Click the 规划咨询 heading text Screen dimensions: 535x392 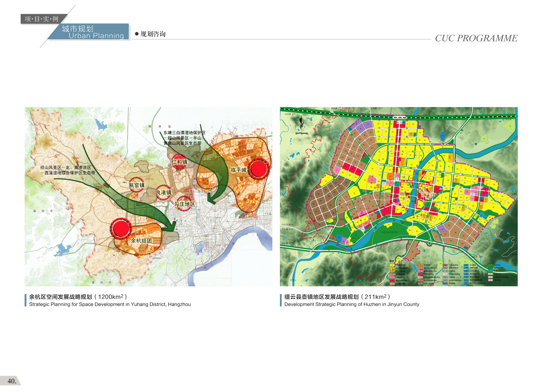pyautogui.click(x=153, y=34)
